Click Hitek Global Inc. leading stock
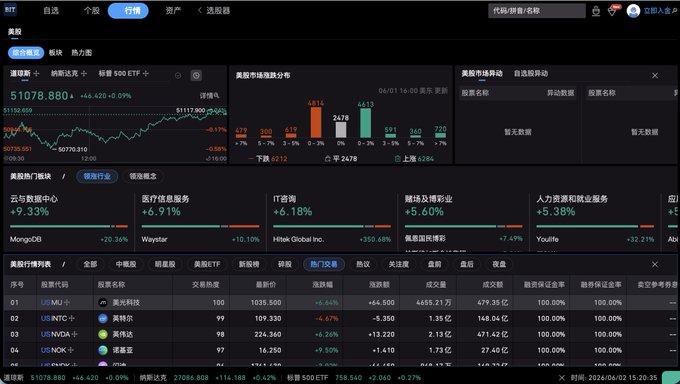The height and width of the screenshot is (384, 680). click(x=332, y=239)
